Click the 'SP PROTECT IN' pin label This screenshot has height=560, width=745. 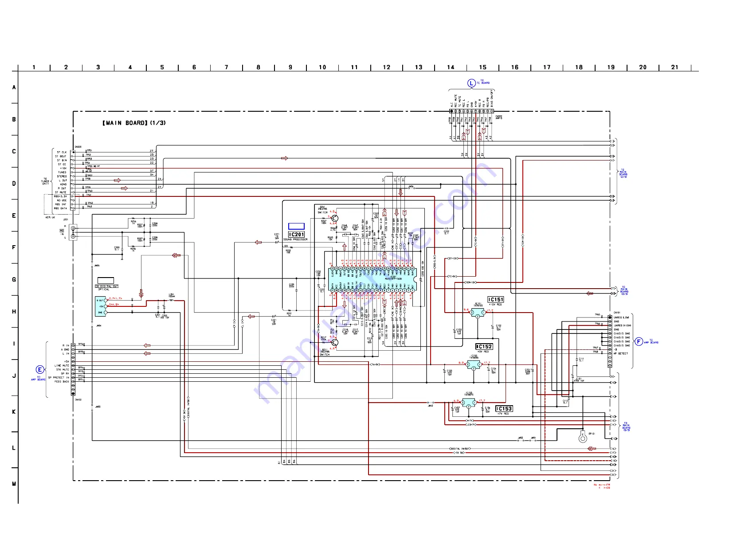(59, 378)
